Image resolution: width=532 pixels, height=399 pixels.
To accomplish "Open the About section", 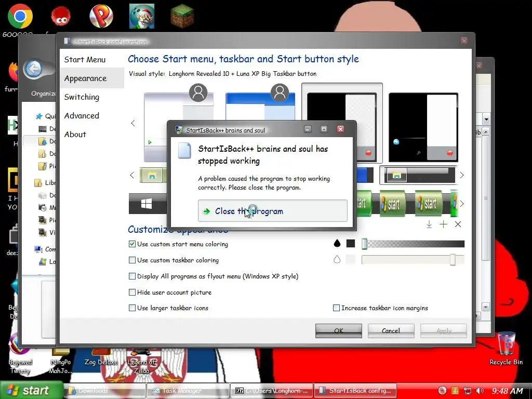I will 75,135.
